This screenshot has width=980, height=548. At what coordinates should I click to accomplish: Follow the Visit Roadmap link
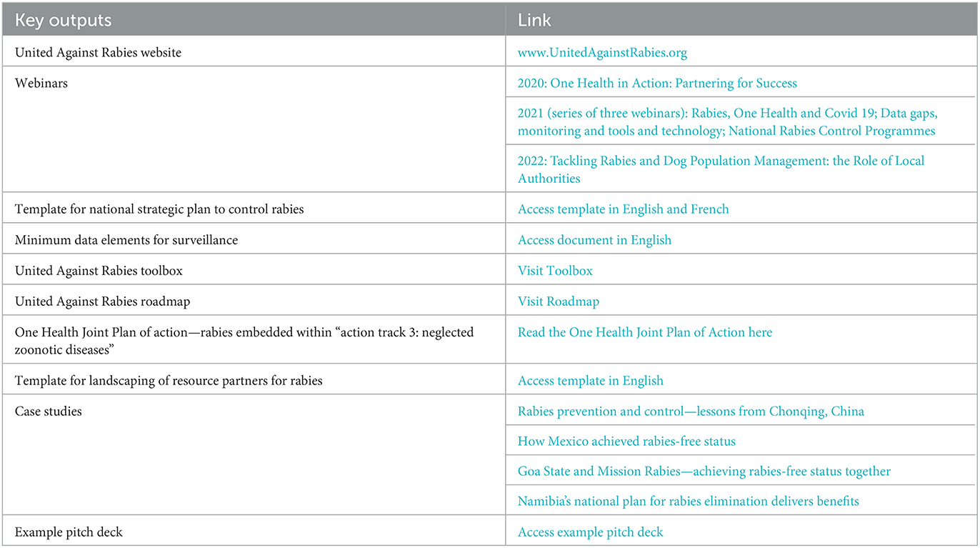(559, 302)
